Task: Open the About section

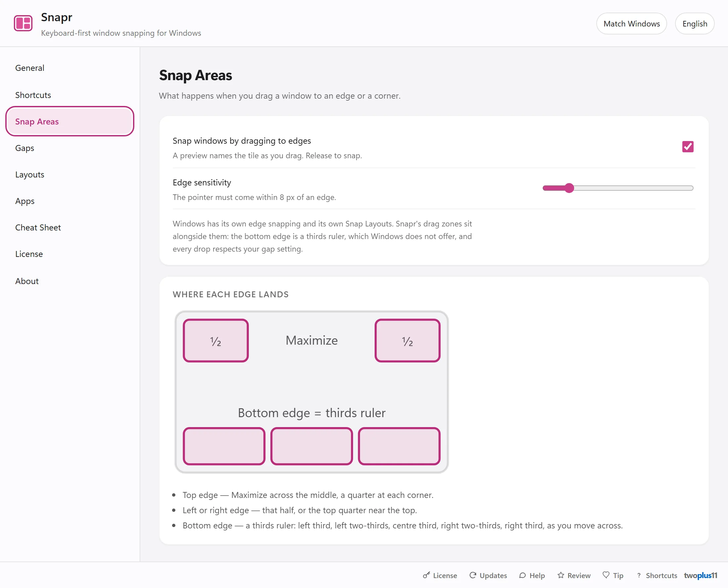Action: 70,281
